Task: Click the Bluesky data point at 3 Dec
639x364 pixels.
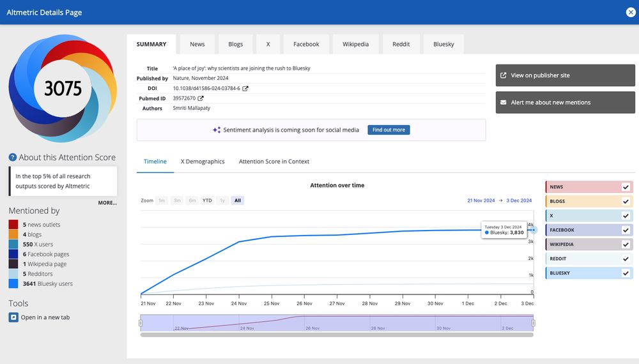Action: tap(534, 230)
